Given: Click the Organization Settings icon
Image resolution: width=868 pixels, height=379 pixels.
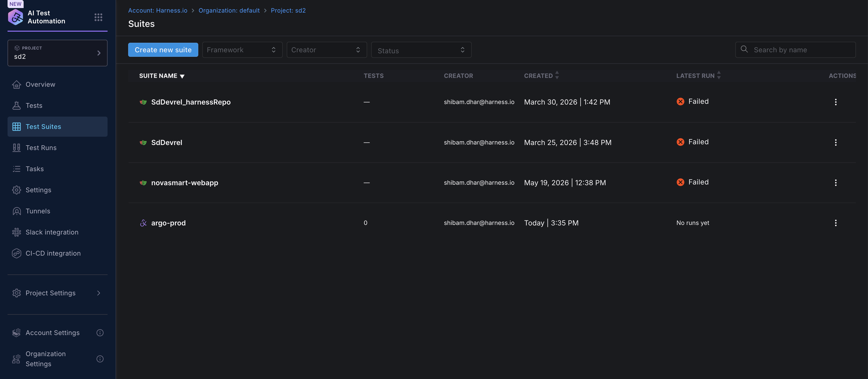Looking at the screenshot, I should tap(16, 359).
